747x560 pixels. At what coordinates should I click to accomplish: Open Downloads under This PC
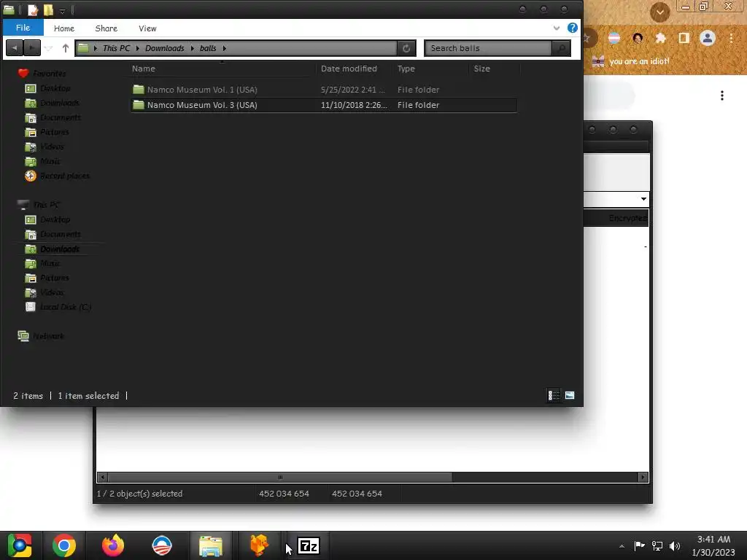[53, 249]
